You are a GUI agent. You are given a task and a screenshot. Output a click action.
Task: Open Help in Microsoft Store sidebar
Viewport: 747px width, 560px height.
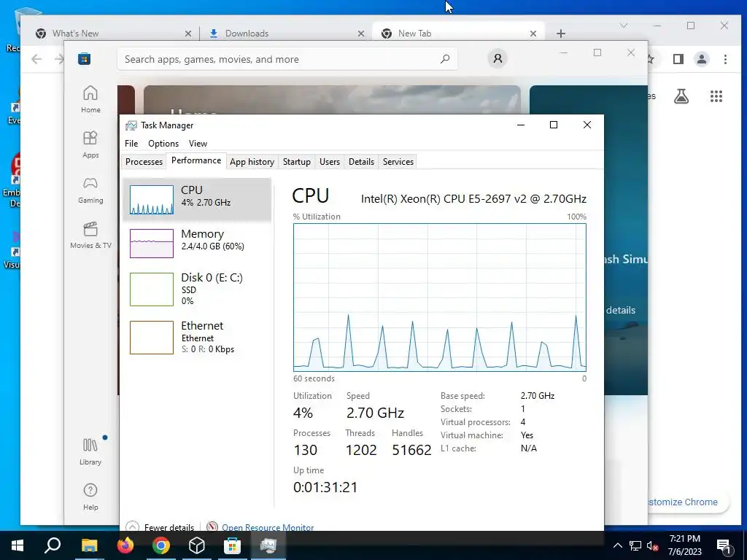point(90,497)
